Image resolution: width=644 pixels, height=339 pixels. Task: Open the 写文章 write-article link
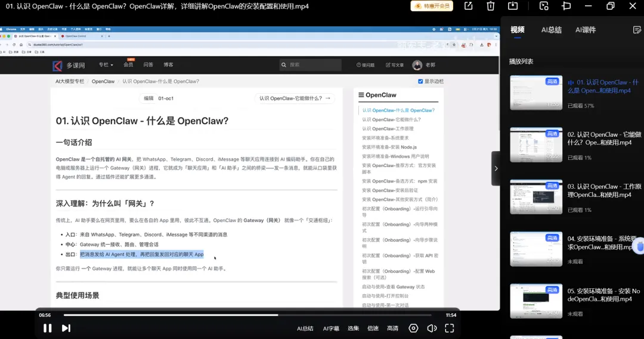(394, 65)
